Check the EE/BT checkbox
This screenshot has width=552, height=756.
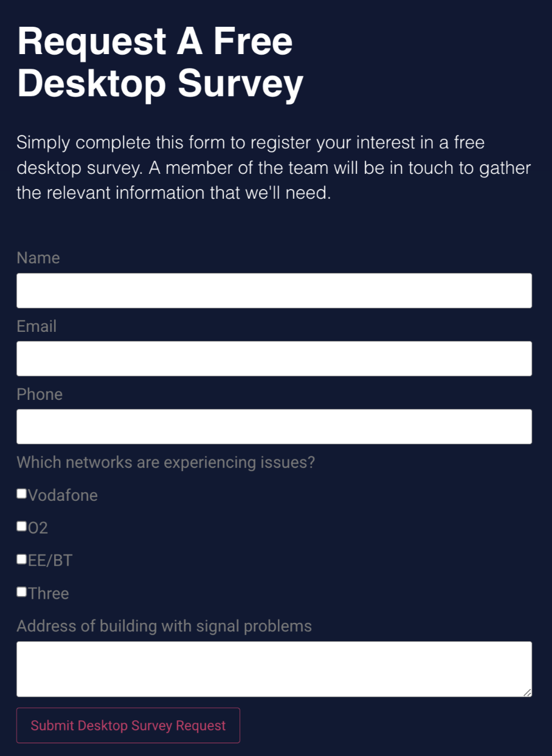coord(22,559)
